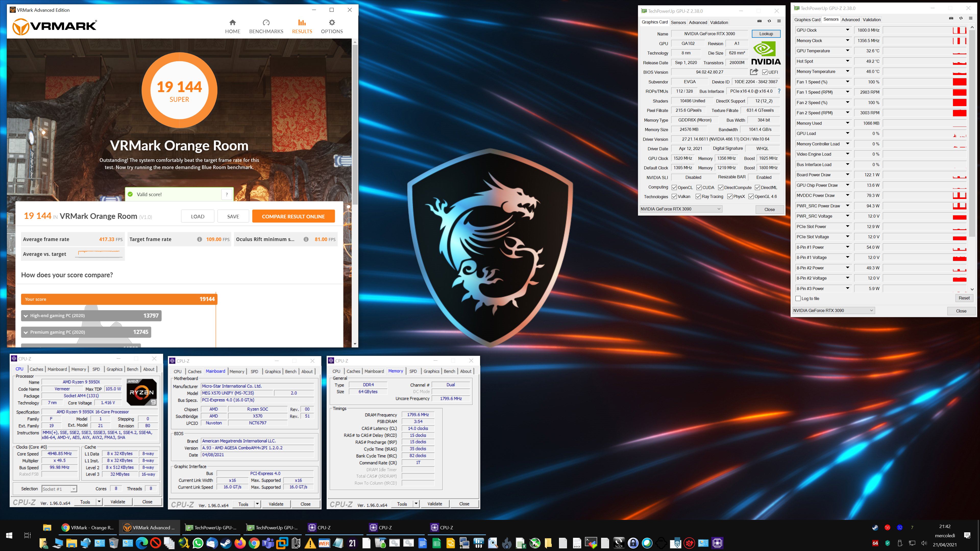
Task: Toggle the Vulkan checkbox
Action: coord(674,197)
